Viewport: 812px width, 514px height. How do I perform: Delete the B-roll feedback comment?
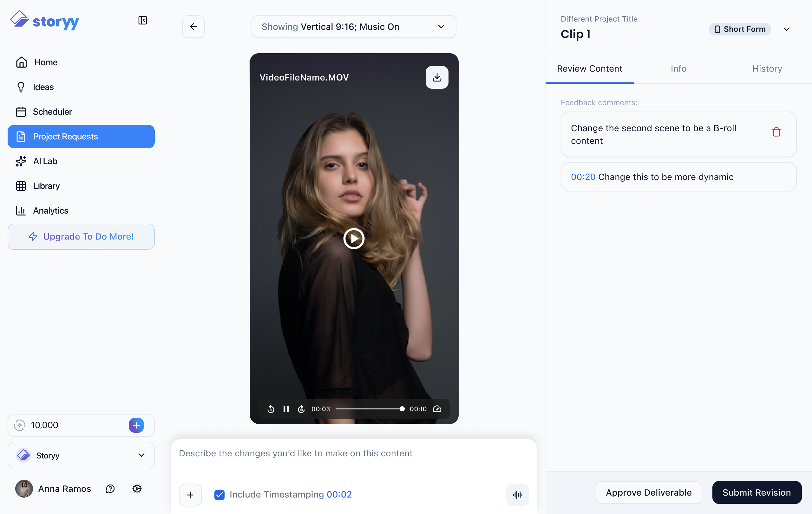pos(776,132)
